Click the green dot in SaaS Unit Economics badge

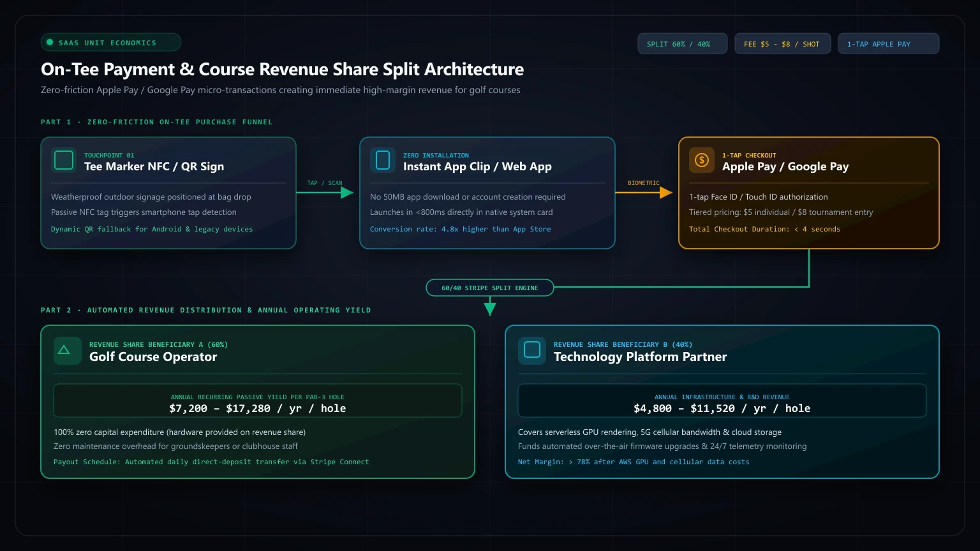click(50, 43)
